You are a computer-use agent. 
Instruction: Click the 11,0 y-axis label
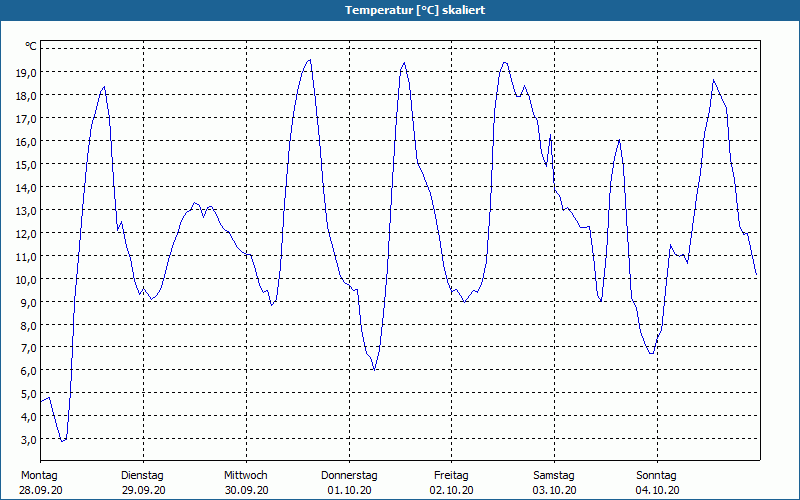pyautogui.click(x=26, y=257)
